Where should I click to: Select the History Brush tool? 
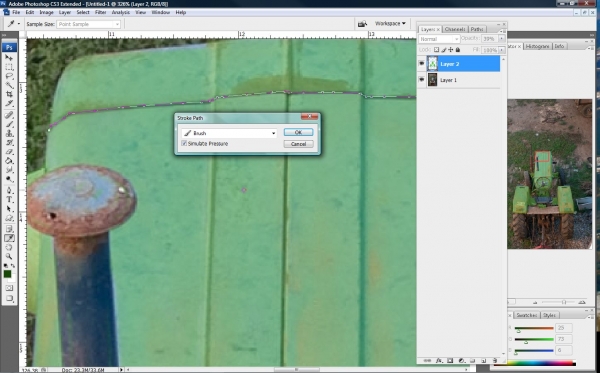coord(9,143)
